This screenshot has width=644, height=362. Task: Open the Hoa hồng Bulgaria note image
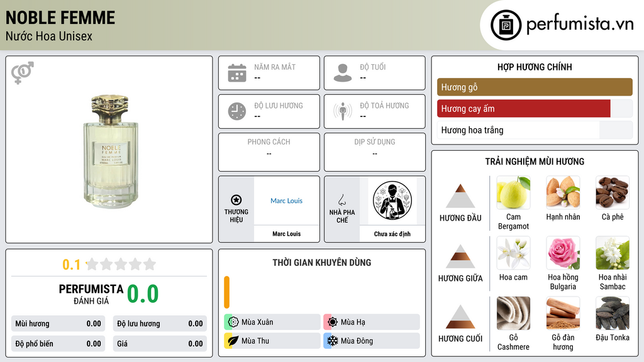point(563,253)
